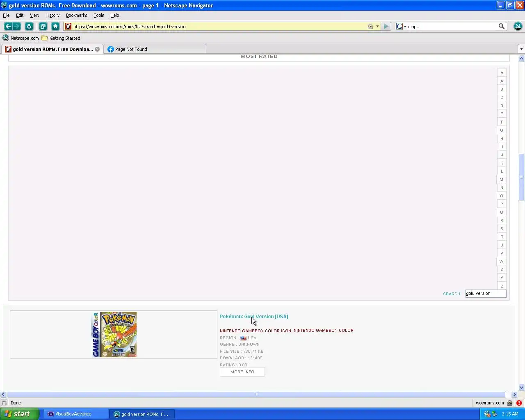Open the View menu
Screen dimensions: 525x420
point(34,15)
